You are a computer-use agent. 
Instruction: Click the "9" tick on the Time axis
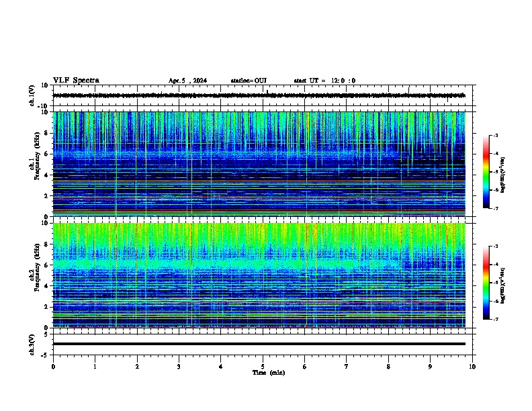(430, 367)
